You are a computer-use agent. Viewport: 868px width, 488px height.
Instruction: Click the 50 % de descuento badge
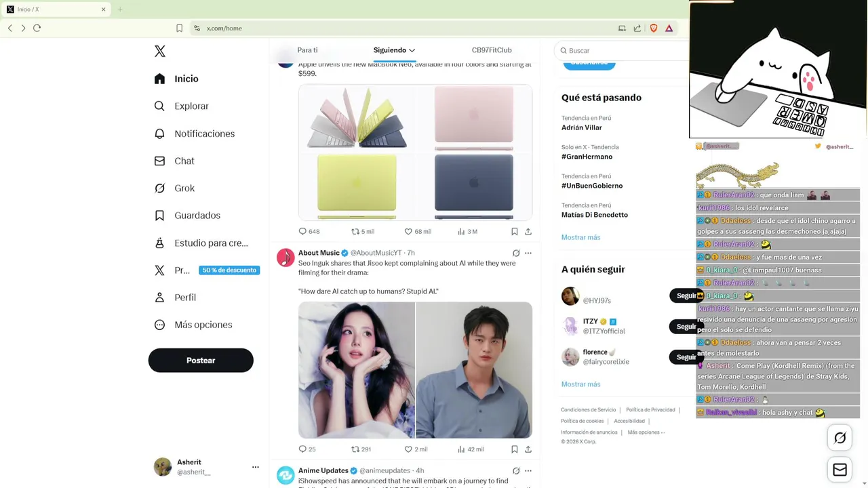[229, 270]
